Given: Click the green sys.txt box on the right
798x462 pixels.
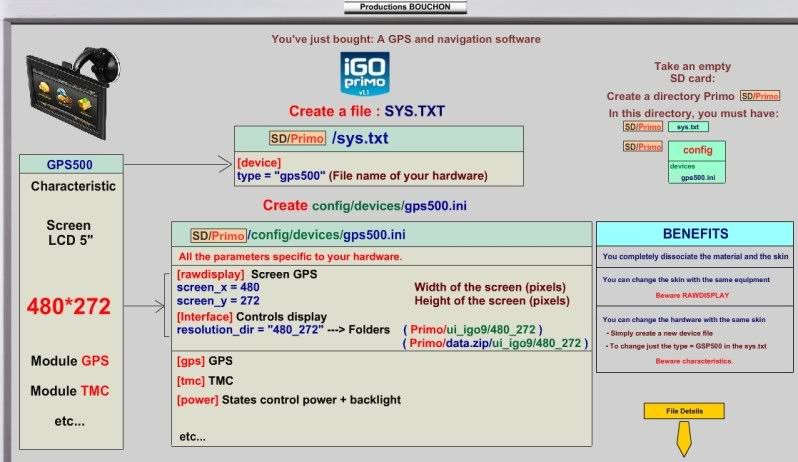Looking at the screenshot, I should 688,127.
